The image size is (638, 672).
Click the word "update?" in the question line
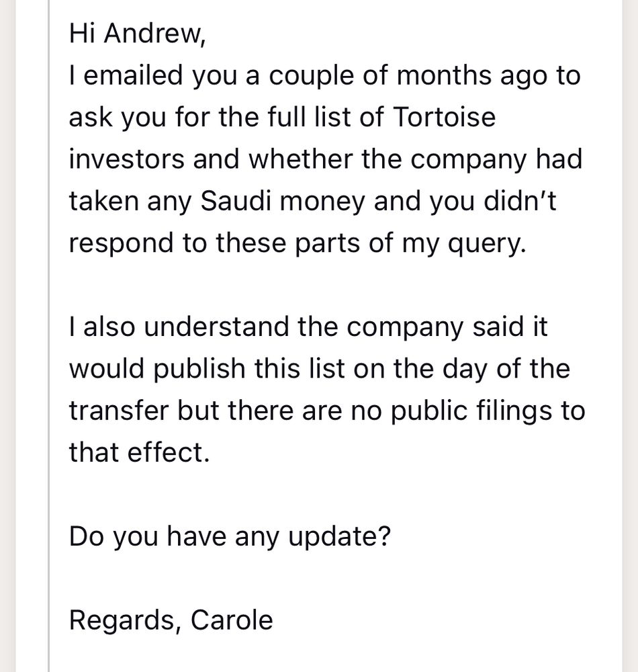coord(340,538)
